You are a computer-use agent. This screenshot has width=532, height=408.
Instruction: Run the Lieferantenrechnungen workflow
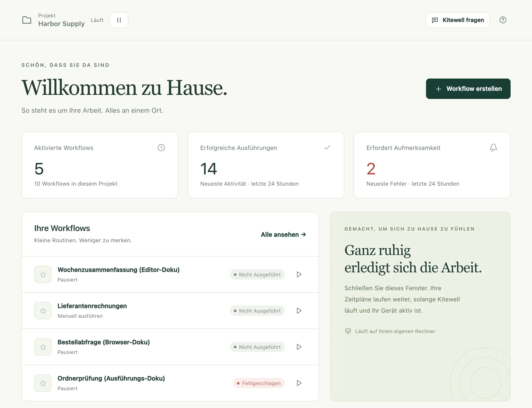[x=299, y=311]
